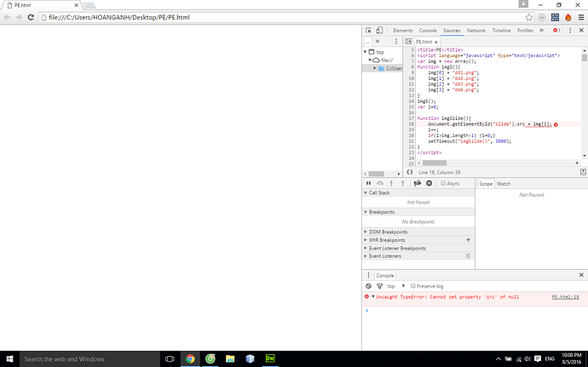Click the pause script execution button

(368, 183)
